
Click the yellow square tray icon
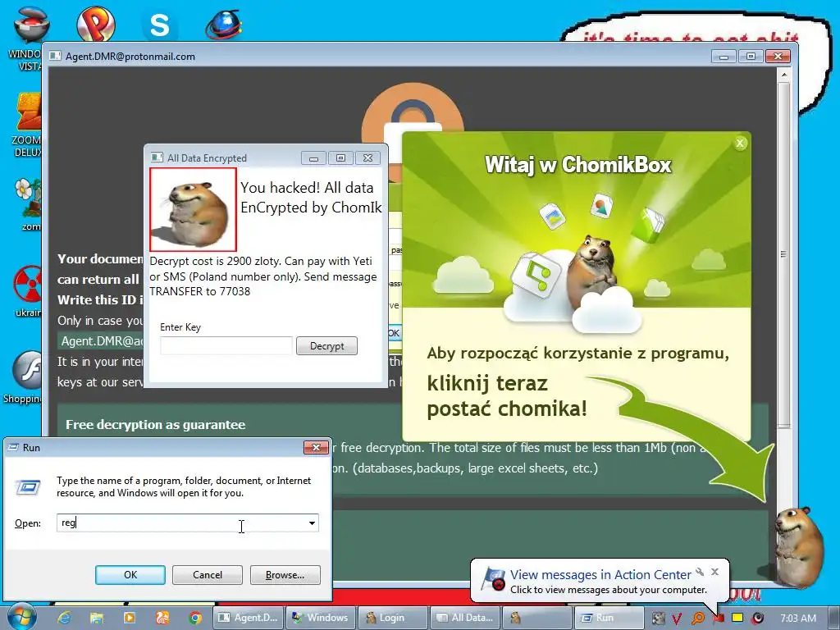click(x=737, y=619)
